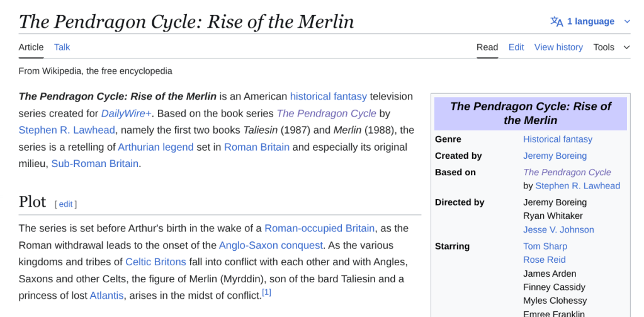Switch to the Talk tab
The width and height of the screenshot is (644, 317).
[62, 47]
